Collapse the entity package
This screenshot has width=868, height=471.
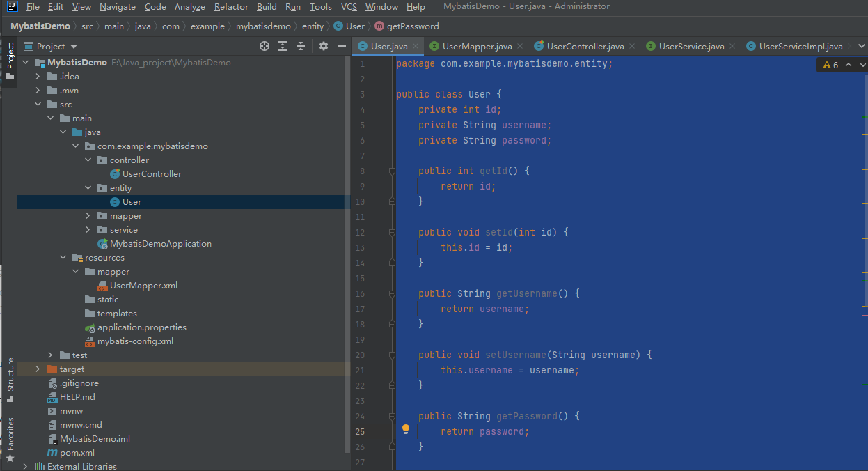(x=87, y=187)
